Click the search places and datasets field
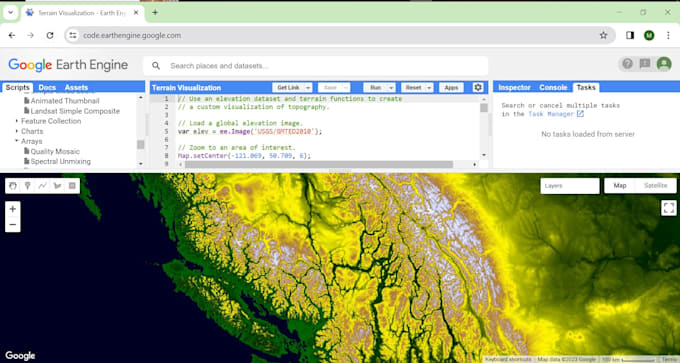 pyautogui.click(x=316, y=66)
